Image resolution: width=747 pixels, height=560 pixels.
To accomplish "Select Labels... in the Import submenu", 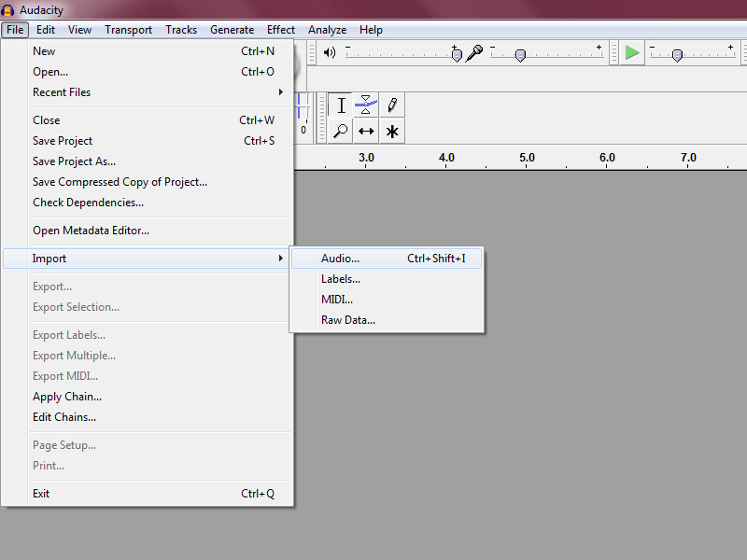I will (387, 278).
